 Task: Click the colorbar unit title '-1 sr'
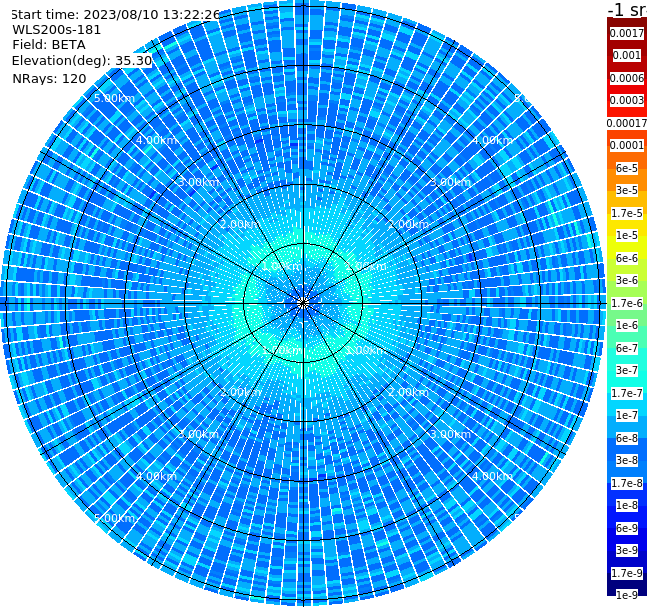627,9
